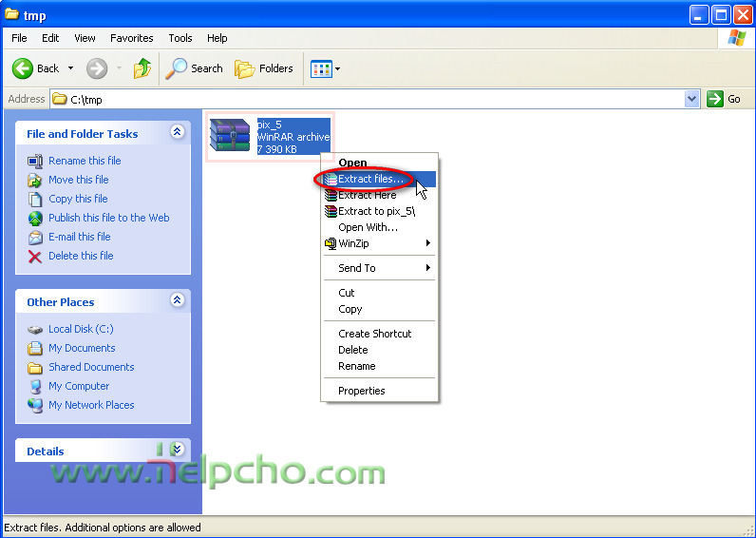The width and height of the screenshot is (756, 538).
Task: Open the Favorites menu
Action: coord(132,38)
